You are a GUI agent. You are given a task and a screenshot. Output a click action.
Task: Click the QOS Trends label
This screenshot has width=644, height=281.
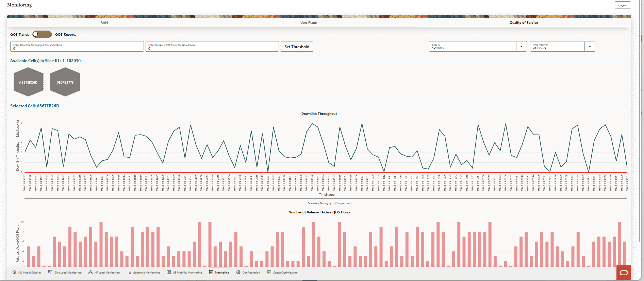click(x=20, y=35)
